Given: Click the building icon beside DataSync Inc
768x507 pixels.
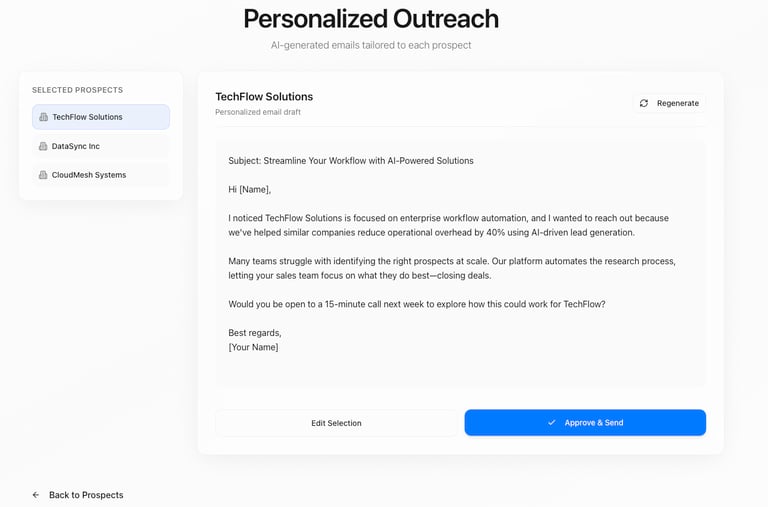Looking at the screenshot, I should click(x=43, y=146).
